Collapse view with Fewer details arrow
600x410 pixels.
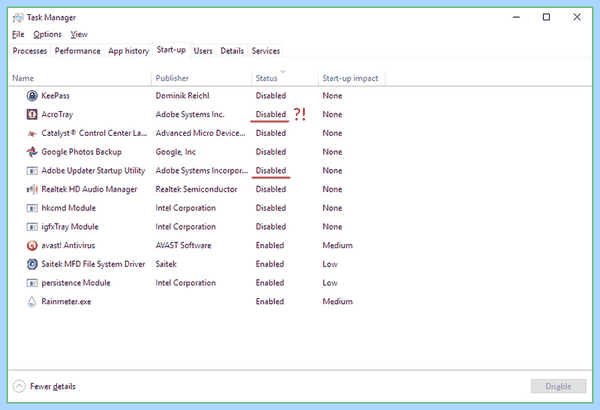tap(19, 386)
